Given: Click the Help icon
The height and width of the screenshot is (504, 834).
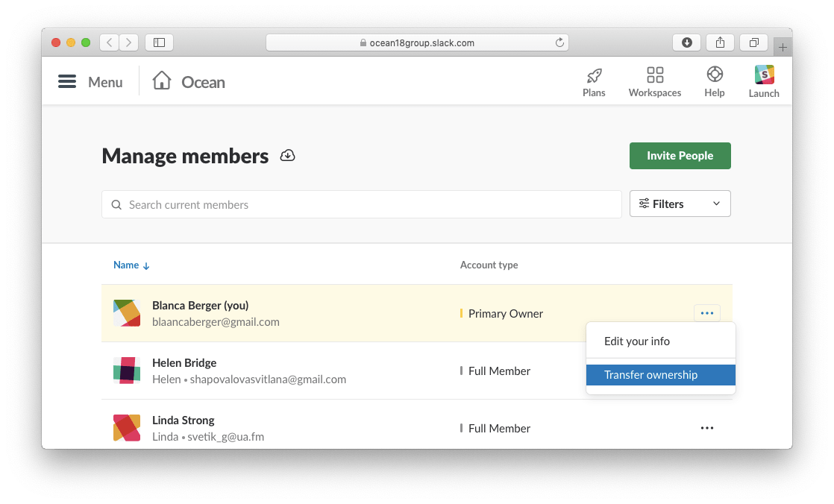Looking at the screenshot, I should coord(714,75).
